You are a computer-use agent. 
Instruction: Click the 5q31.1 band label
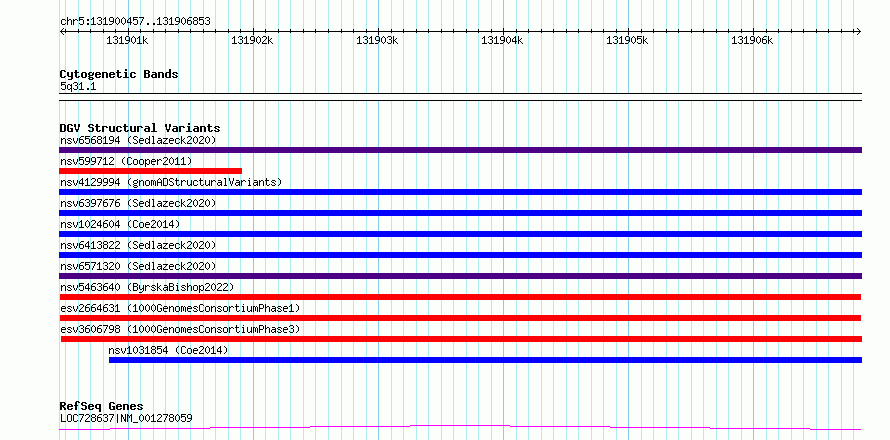tap(78, 87)
